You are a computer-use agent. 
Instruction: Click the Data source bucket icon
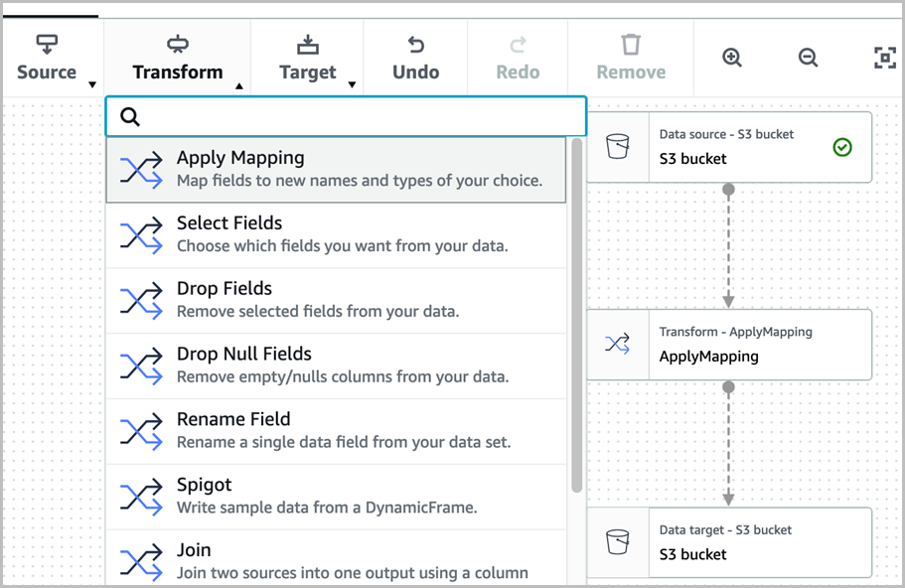click(618, 146)
